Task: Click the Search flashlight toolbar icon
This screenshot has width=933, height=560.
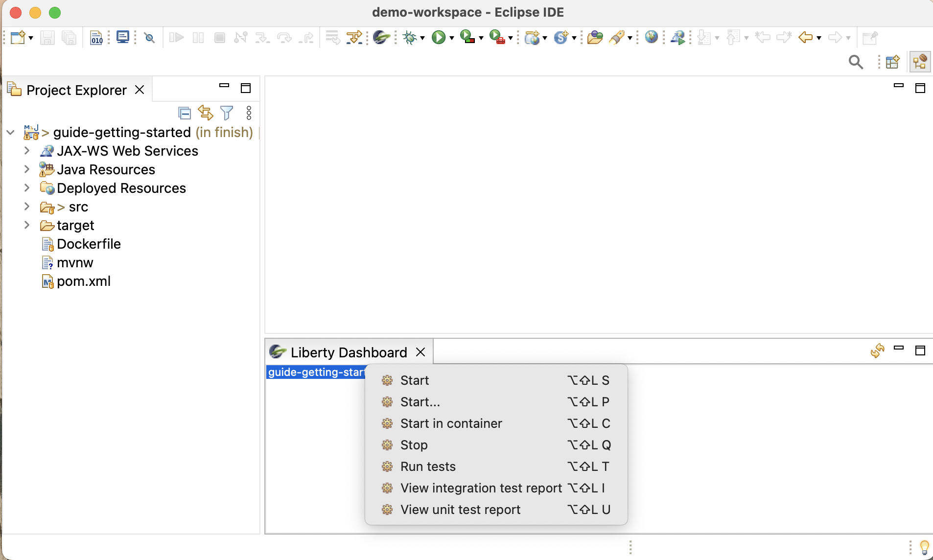Action: (617, 38)
